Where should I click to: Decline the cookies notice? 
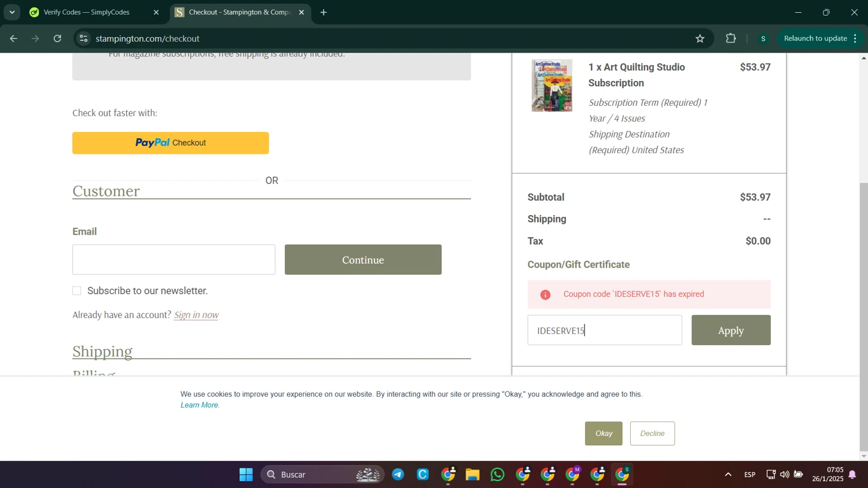pyautogui.click(x=652, y=434)
